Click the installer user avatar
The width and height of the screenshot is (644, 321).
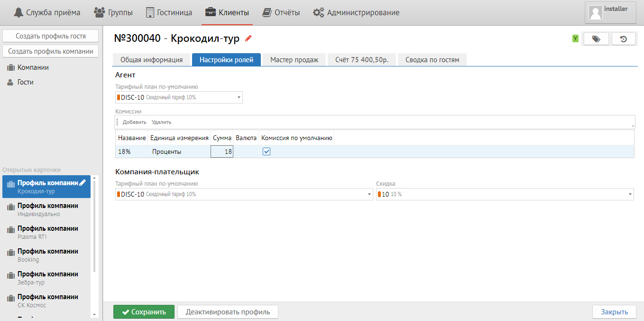tap(595, 12)
